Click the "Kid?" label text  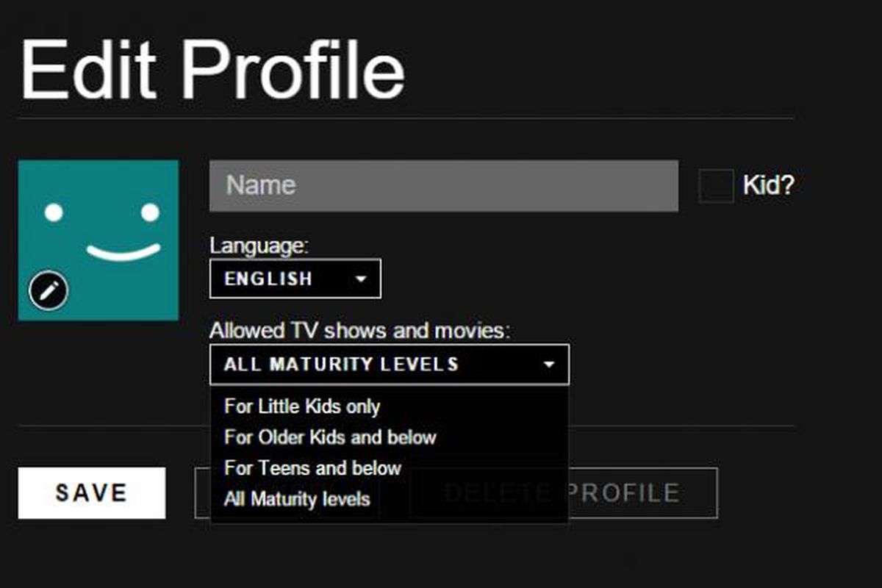768,186
